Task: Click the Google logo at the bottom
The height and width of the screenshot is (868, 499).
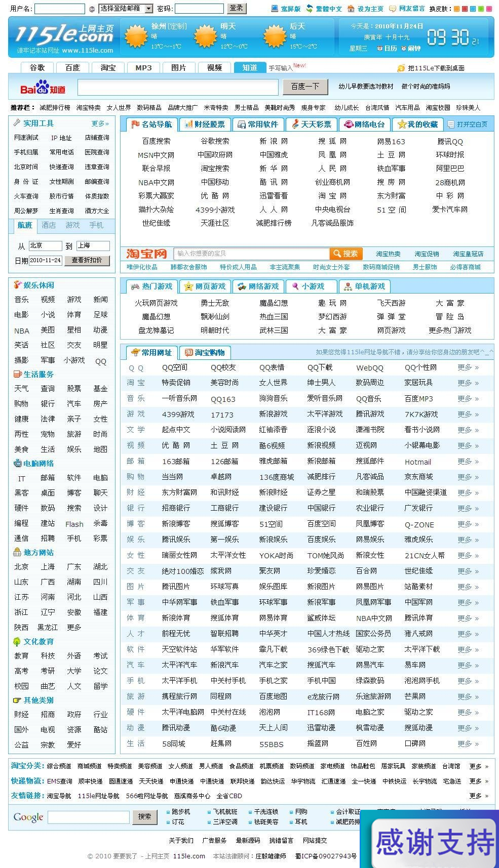Action: pyautogui.click(x=28, y=817)
